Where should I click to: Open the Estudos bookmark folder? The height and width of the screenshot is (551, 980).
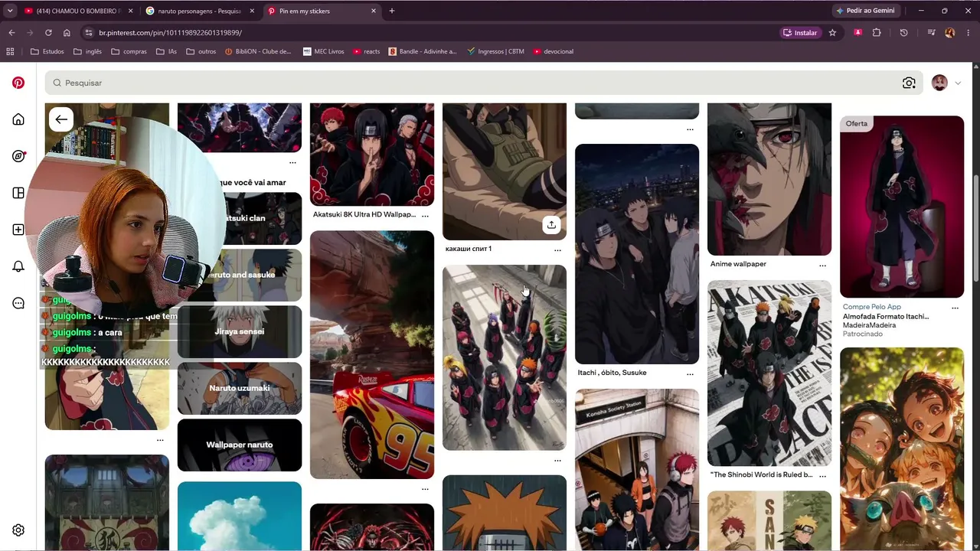pyautogui.click(x=47, y=51)
